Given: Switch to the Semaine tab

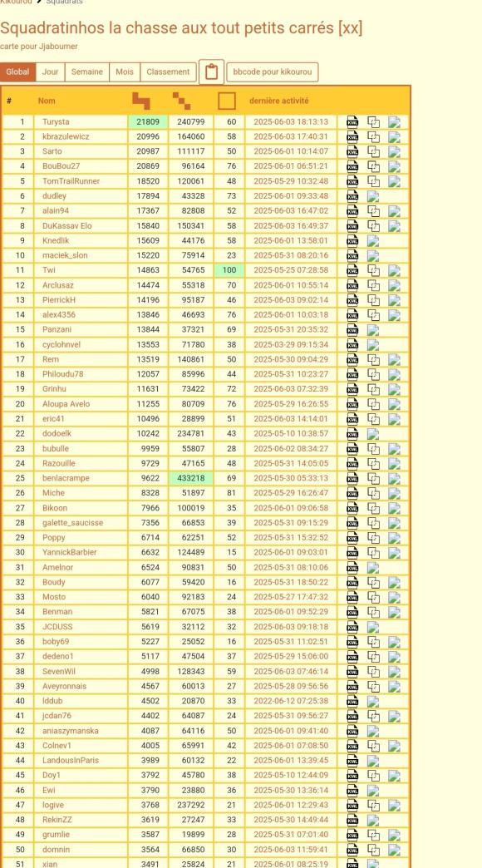Looking at the screenshot, I should pyautogui.click(x=87, y=72).
